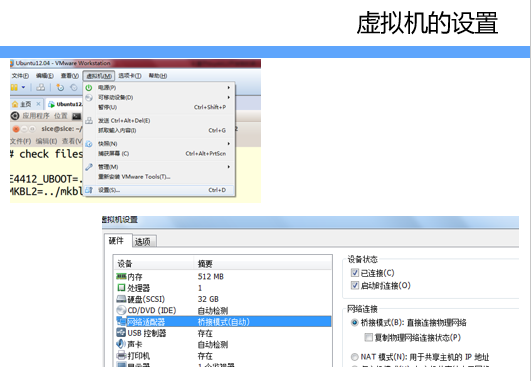Click the removable devices disc icon

pos(89,98)
